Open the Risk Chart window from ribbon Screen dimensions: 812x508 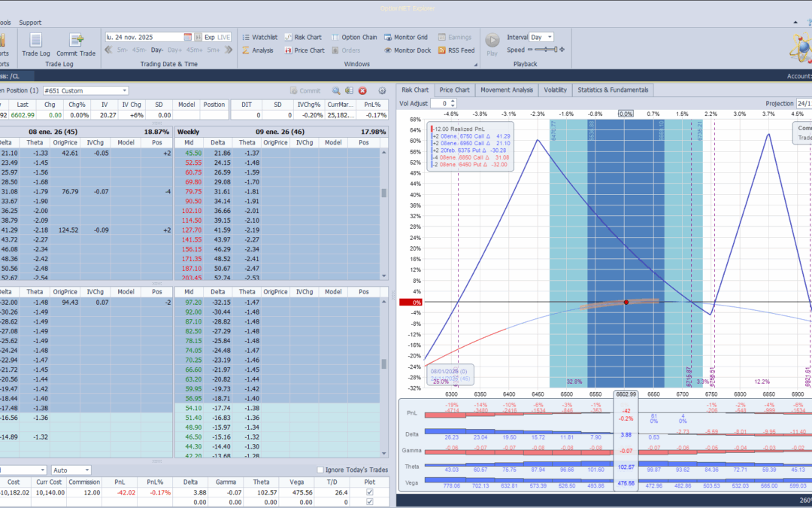click(x=303, y=38)
